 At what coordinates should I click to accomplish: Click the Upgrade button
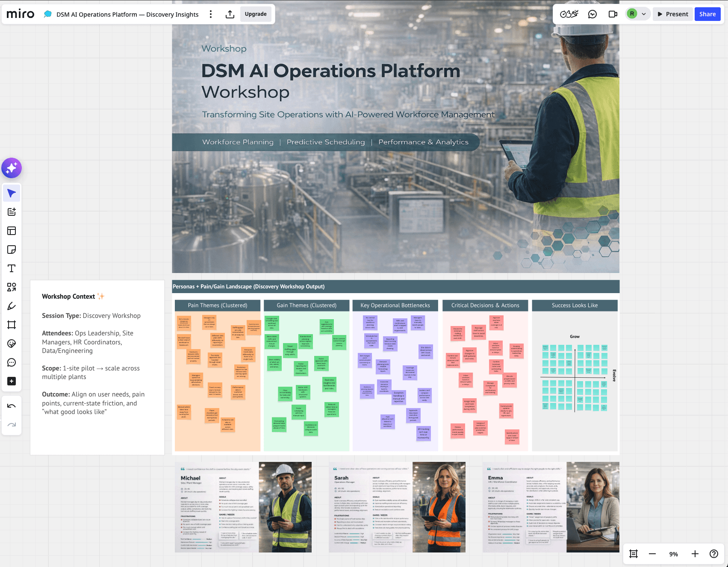pos(256,14)
